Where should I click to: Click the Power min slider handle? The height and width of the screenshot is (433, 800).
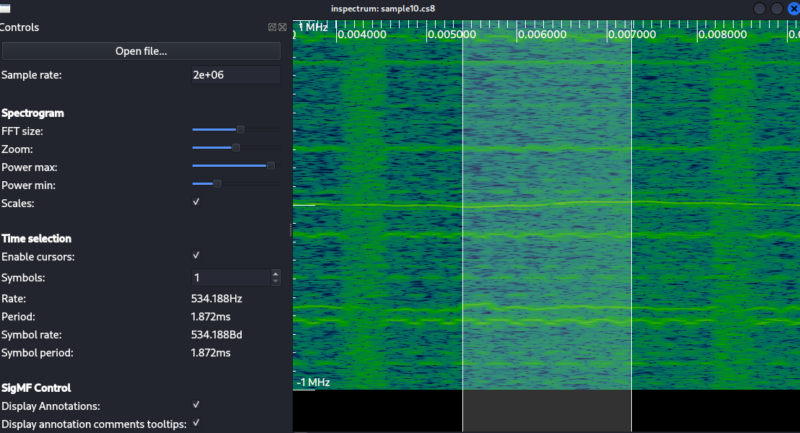point(217,184)
